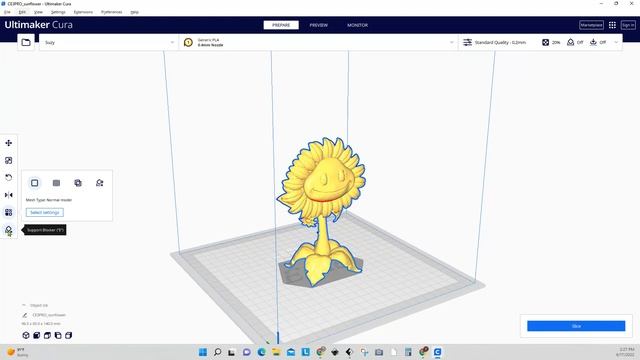Set mesh type to Modify settings for overlaps
640x360 pixels.
pos(78,183)
